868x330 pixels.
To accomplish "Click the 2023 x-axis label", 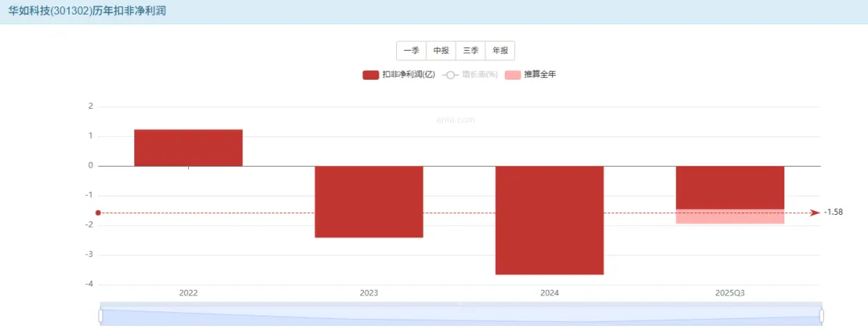I will pyautogui.click(x=369, y=293).
